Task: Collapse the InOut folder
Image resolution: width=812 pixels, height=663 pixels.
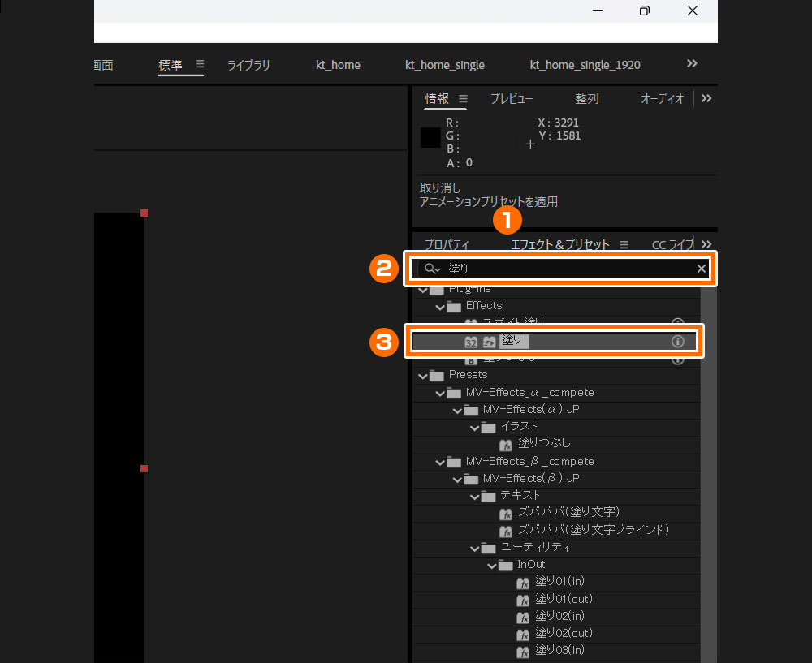Action: [x=491, y=564]
